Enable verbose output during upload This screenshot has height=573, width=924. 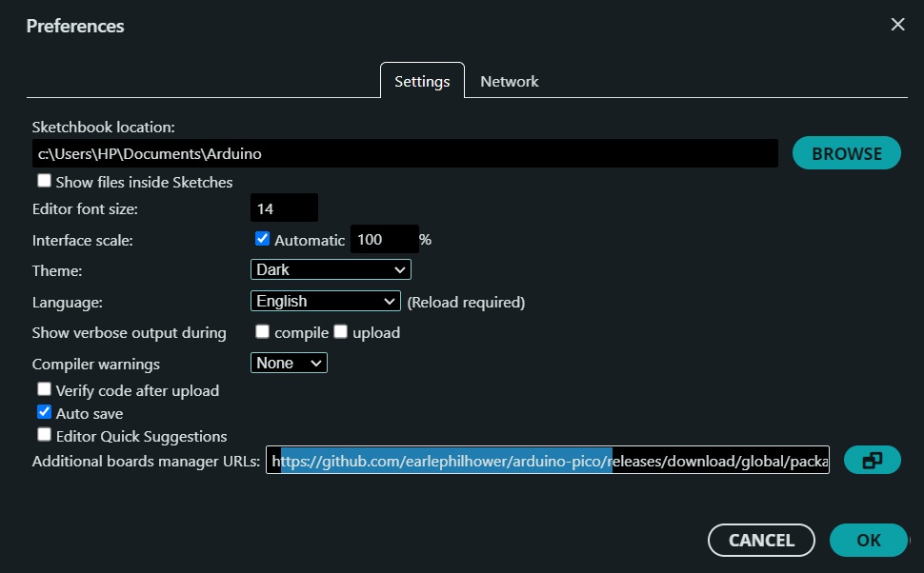pos(341,332)
